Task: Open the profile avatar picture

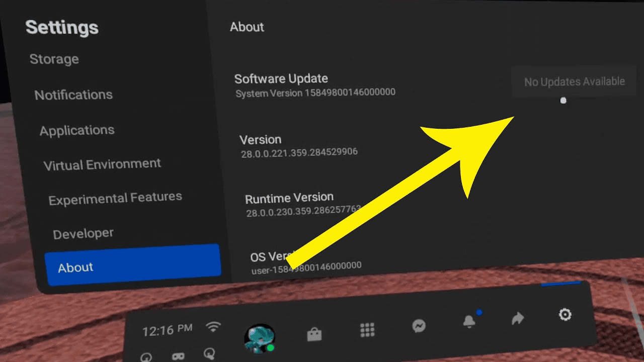Action: tap(260, 339)
